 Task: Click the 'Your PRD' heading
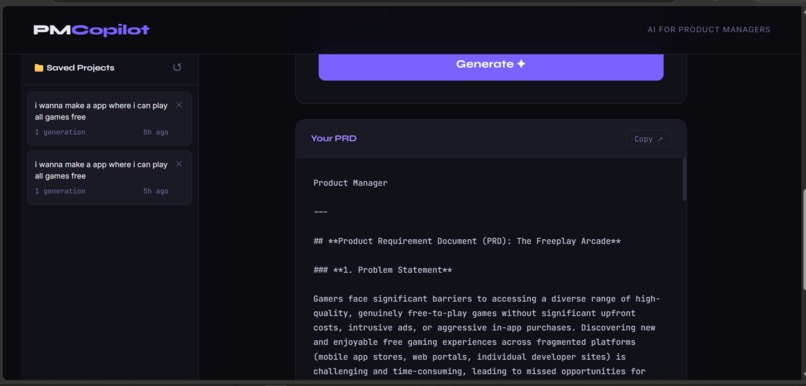pos(334,138)
